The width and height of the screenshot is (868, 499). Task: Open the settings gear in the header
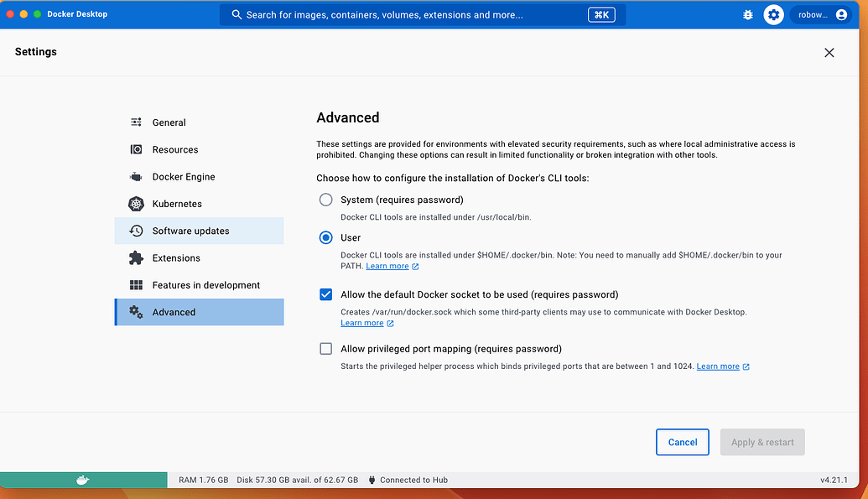click(x=773, y=14)
